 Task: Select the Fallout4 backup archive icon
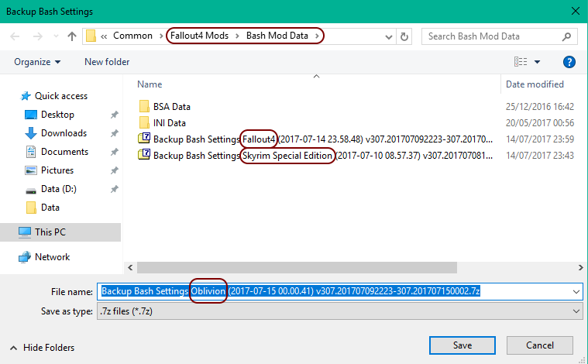(x=144, y=139)
